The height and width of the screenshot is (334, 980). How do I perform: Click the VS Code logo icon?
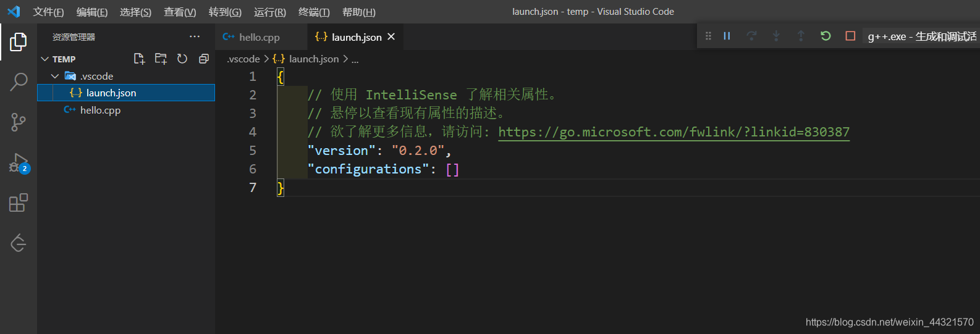[x=14, y=12]
